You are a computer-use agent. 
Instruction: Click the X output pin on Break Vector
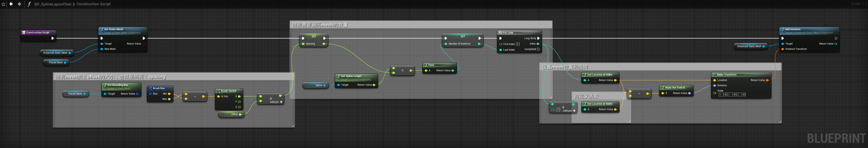click(x=239, y=97)
